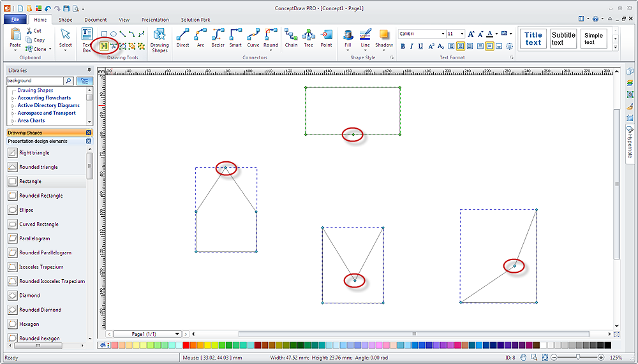This screenshot has height=364, width=638.
Task: Activate Chain connection mode
Action: (291, 38)
